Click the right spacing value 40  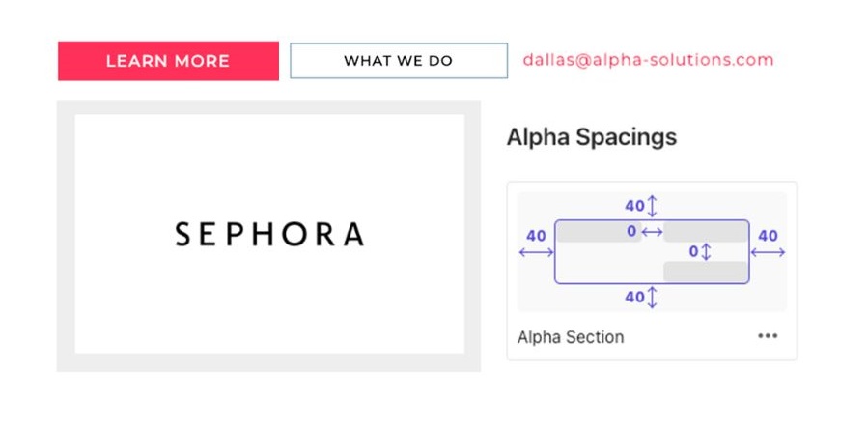click(x=768, y=236)
